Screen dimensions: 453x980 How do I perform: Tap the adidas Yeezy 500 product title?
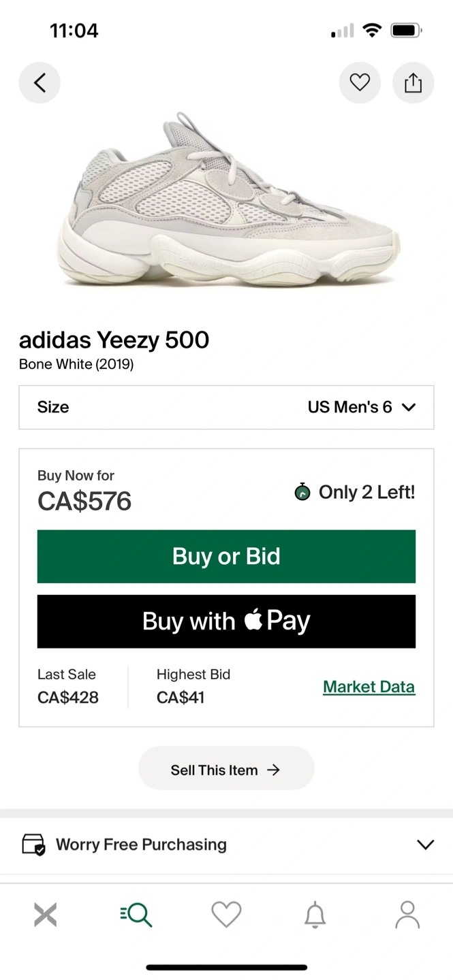[114, 340]
